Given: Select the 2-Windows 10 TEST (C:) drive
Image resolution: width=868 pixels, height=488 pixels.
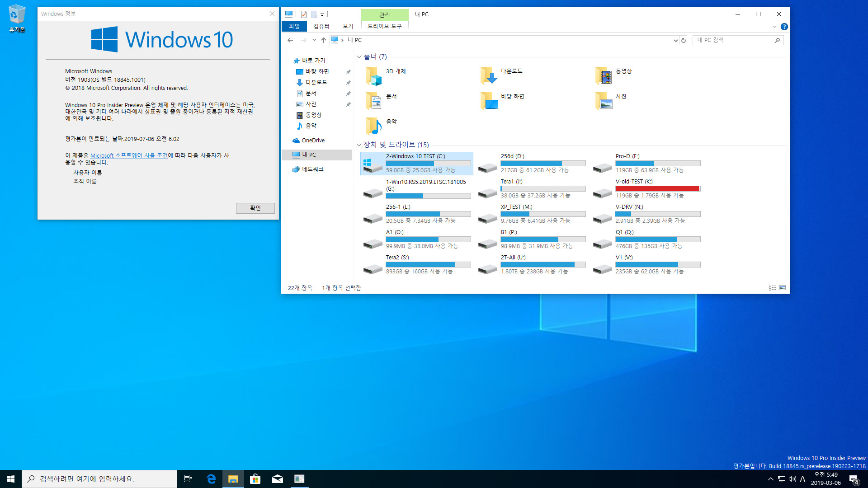Looking at the screenshot, I should point(417,164).
